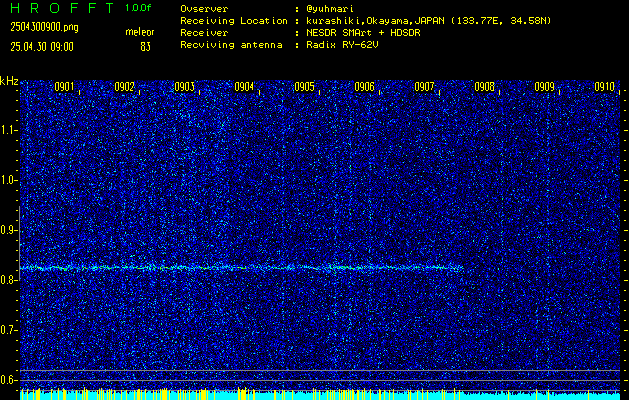Click the 1.1 kHz frequency label
Image resolution: width=629 pixels, height=400 pixels.
point(8,130)
